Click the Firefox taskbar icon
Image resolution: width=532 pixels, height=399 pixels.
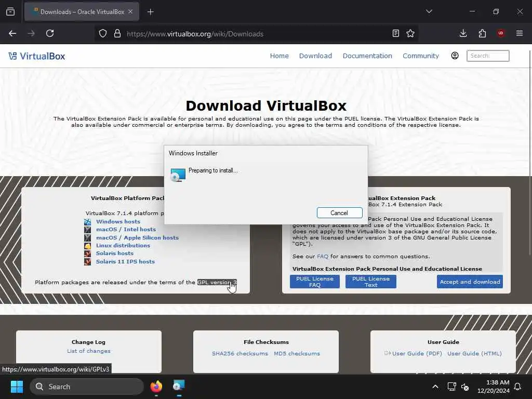point(156,387)
